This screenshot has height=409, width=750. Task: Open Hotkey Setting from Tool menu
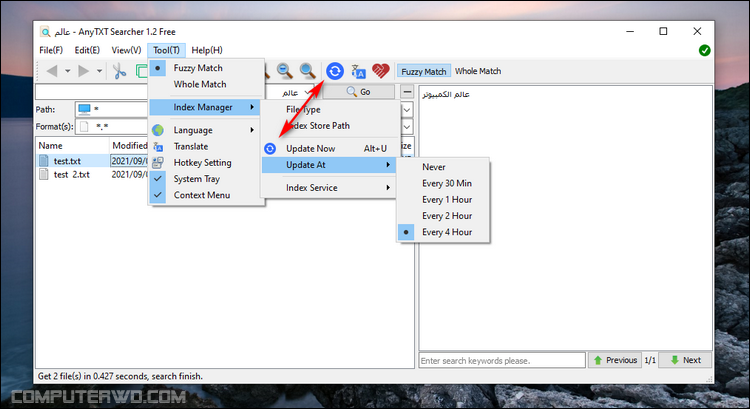tap(207, 163)
